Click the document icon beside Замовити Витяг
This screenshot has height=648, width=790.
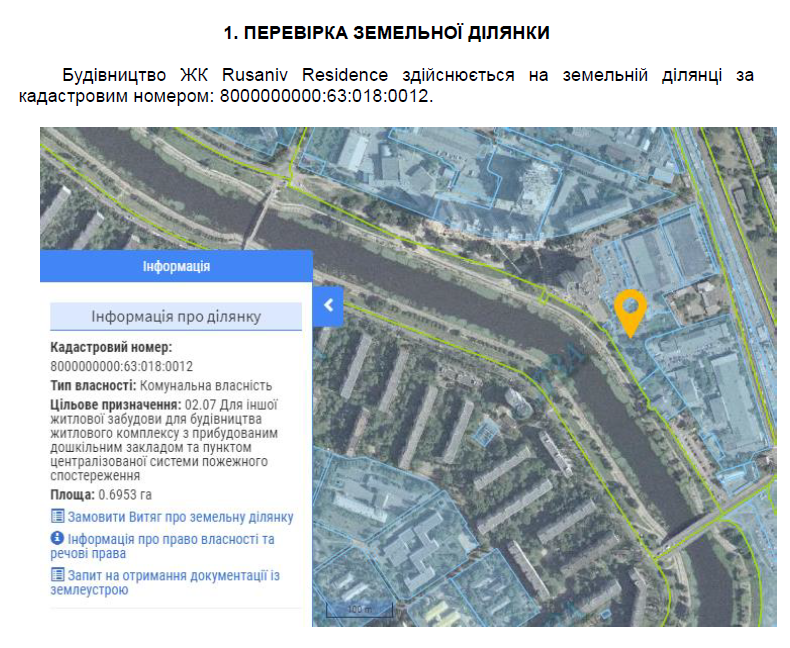(58, 516)
